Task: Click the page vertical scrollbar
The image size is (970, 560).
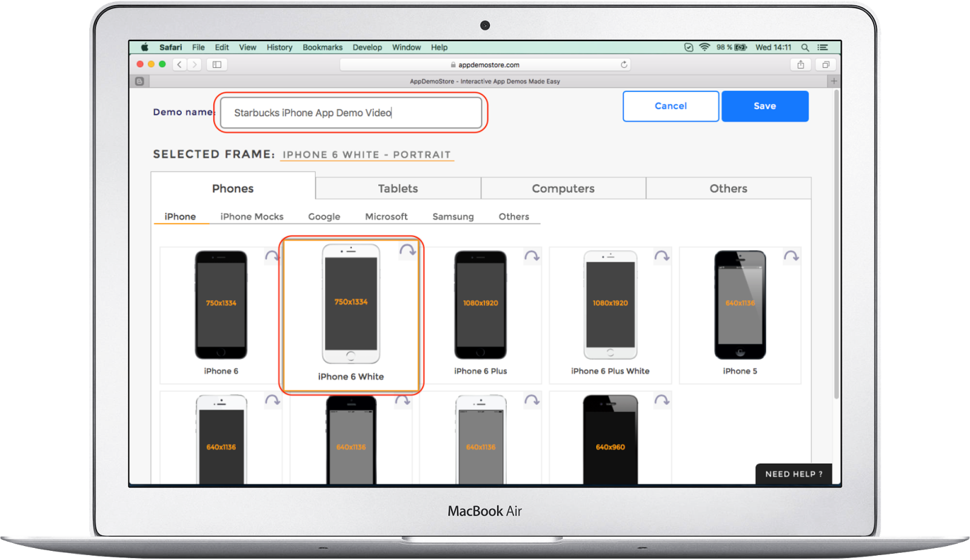Action: point(837,245)
